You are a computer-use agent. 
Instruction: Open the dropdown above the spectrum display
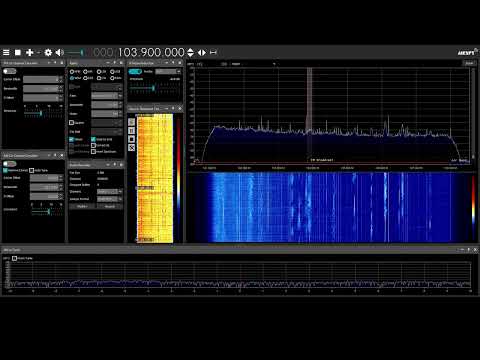coord(253,64)
